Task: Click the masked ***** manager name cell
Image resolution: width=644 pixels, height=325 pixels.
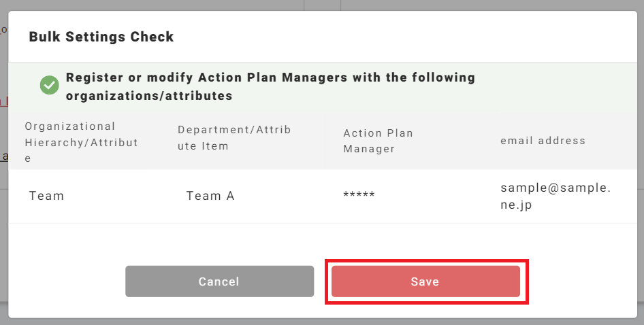Action: (359, 196)
